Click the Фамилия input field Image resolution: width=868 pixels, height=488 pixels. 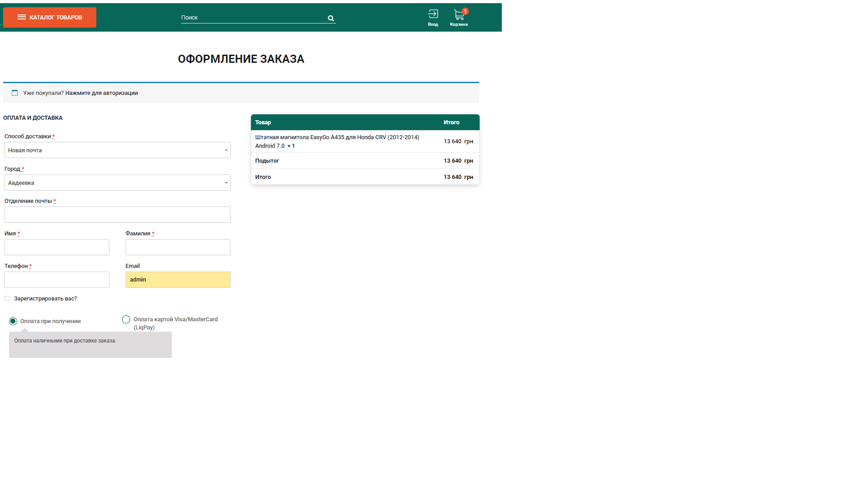pyautogui.click(x=178, y=247)
